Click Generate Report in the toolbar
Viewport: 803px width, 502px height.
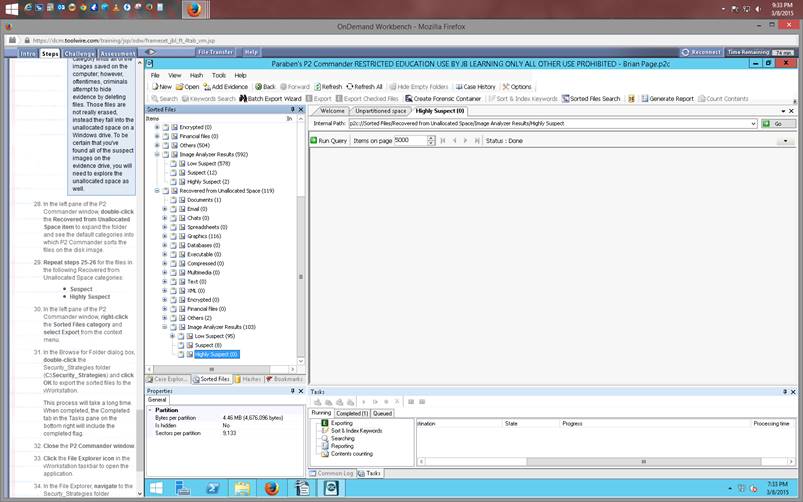[x=667, y=98]
